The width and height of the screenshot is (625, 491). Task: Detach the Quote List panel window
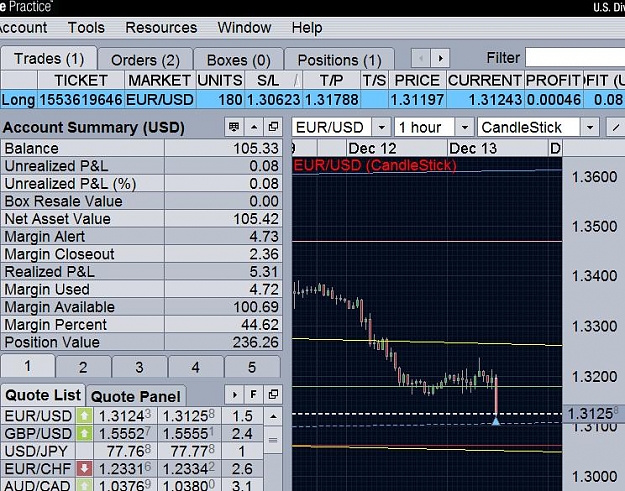[273, 395]
